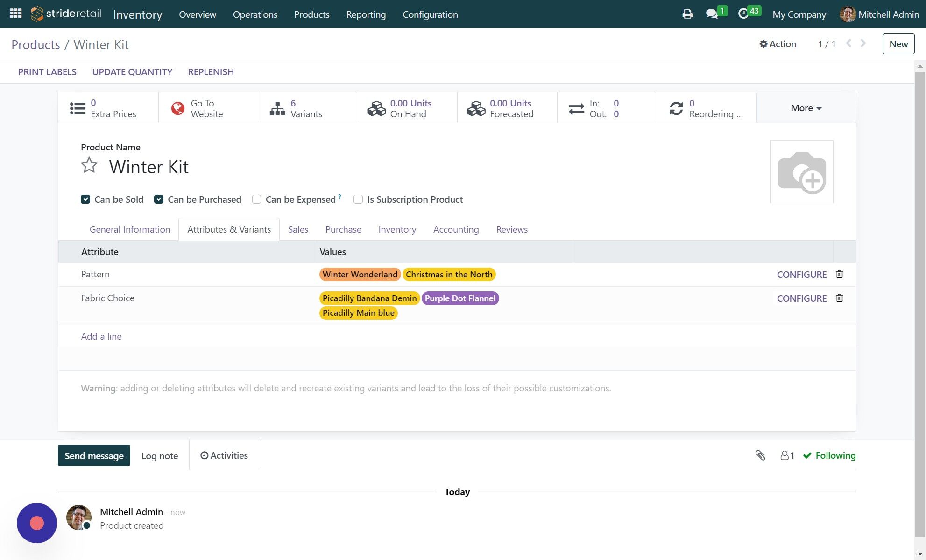Switch to the Inventory tab
This screenshot has width=926, height=560.
tap(397, 229)
